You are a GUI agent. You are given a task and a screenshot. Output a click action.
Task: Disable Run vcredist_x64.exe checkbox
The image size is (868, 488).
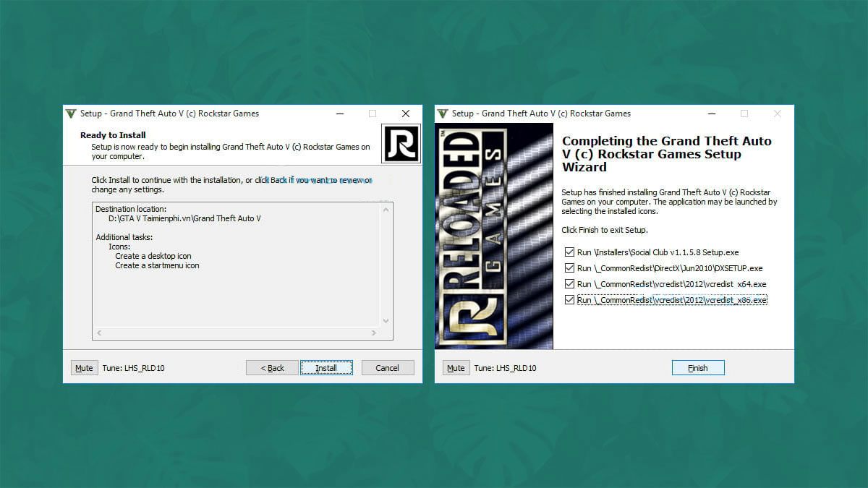(x=569, y=284)
